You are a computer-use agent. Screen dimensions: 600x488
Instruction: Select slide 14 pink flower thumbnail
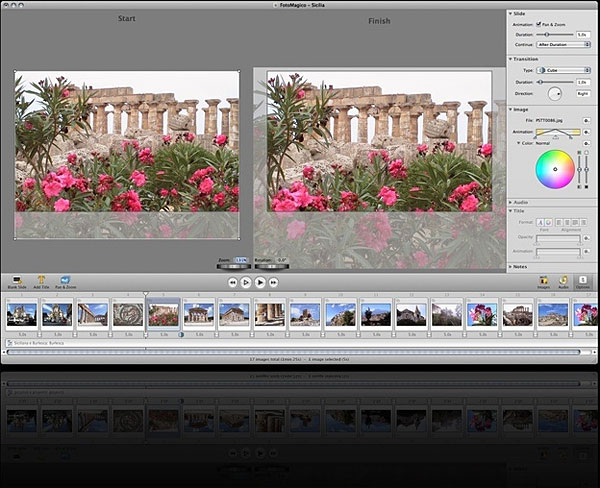click(482, 314)
